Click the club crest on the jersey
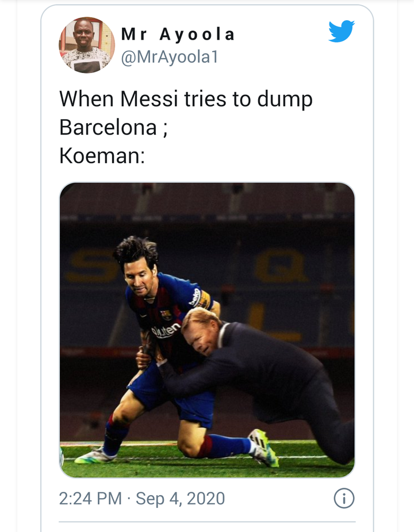 tap(166, 315)
